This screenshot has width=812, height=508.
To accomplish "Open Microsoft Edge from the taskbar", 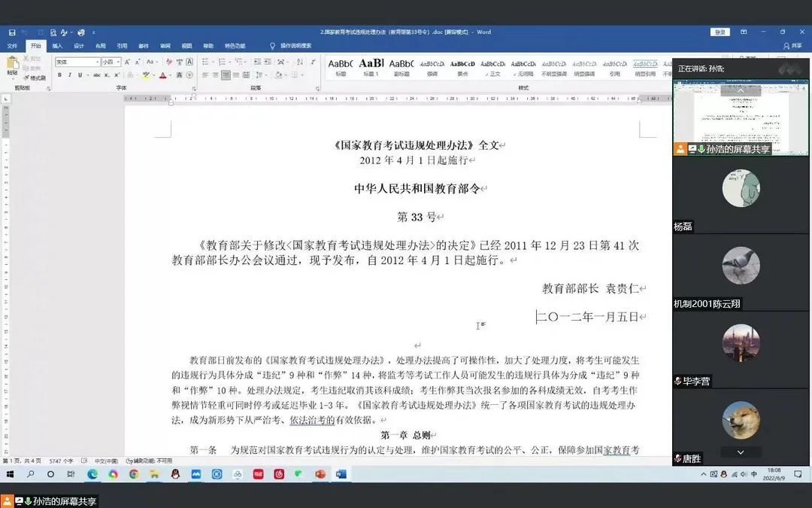I will coord(92,474).
